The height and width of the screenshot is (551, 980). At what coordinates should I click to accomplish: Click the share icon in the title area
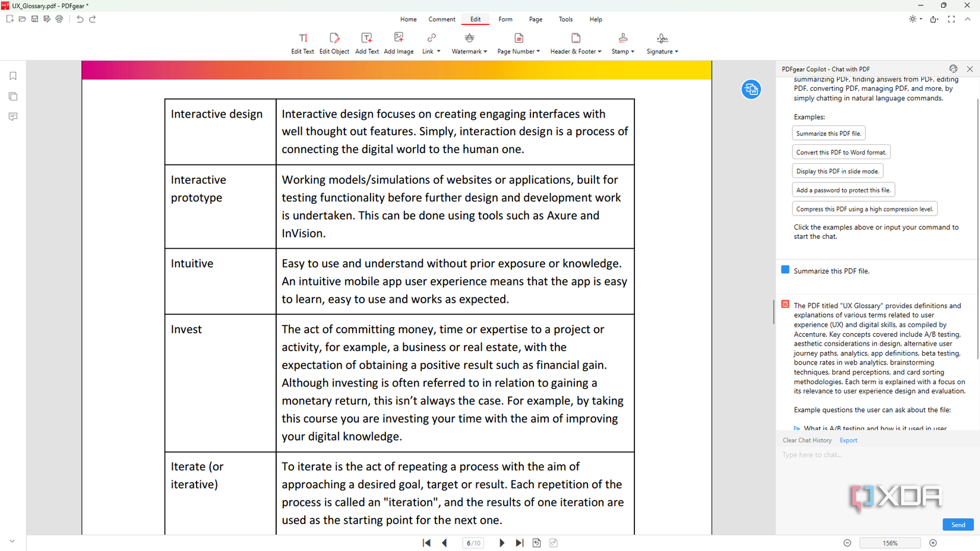pos(934,19)
